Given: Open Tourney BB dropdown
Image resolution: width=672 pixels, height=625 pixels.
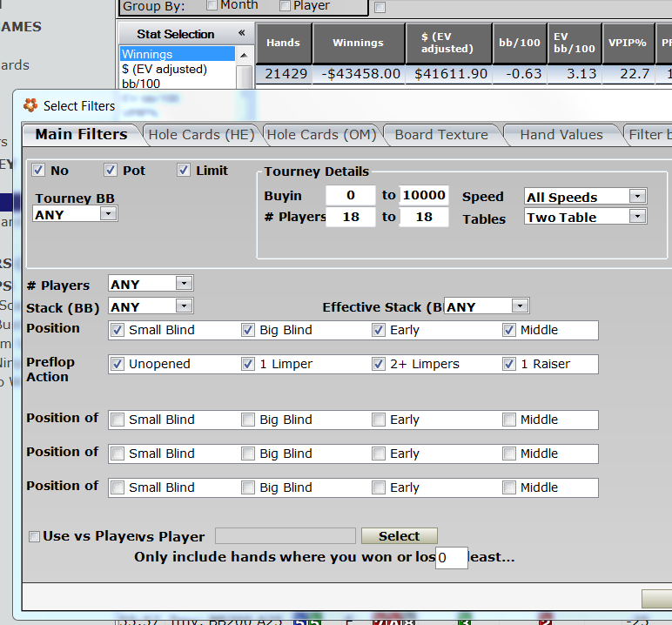Looking at the screenshot, I should click(x=109, y=213).
